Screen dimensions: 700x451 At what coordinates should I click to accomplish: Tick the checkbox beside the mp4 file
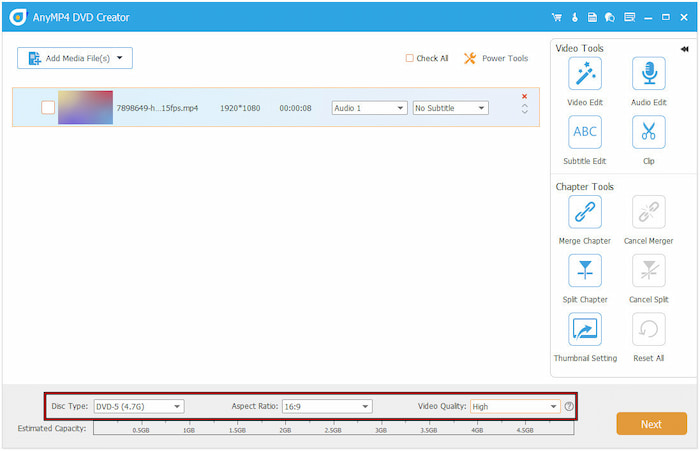click(x=48, y=108)
